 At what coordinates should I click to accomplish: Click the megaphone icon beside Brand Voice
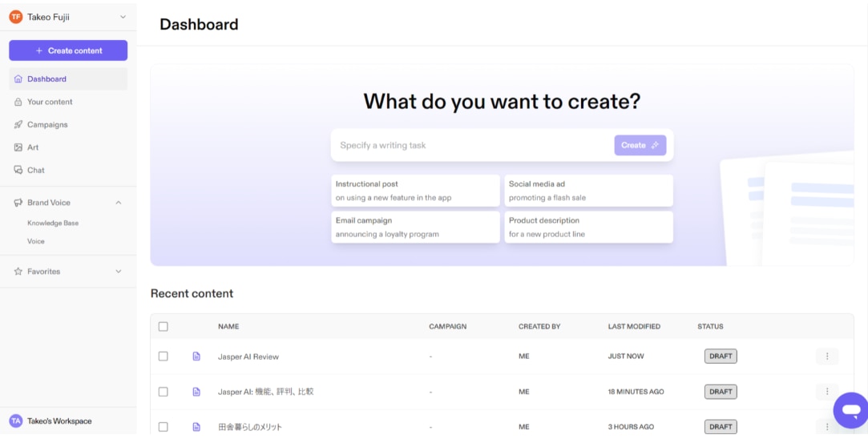18,203
